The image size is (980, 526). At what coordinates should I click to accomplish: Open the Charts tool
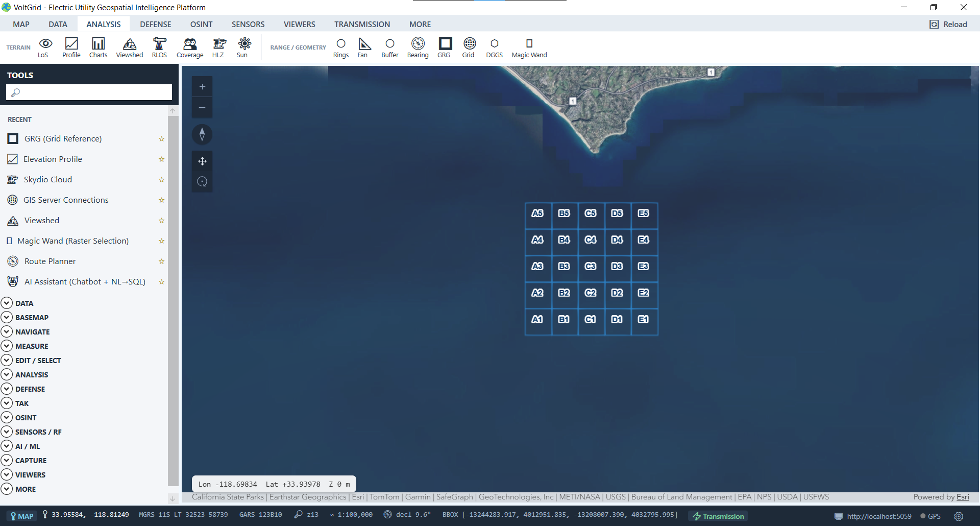click(x=98, y=47)
